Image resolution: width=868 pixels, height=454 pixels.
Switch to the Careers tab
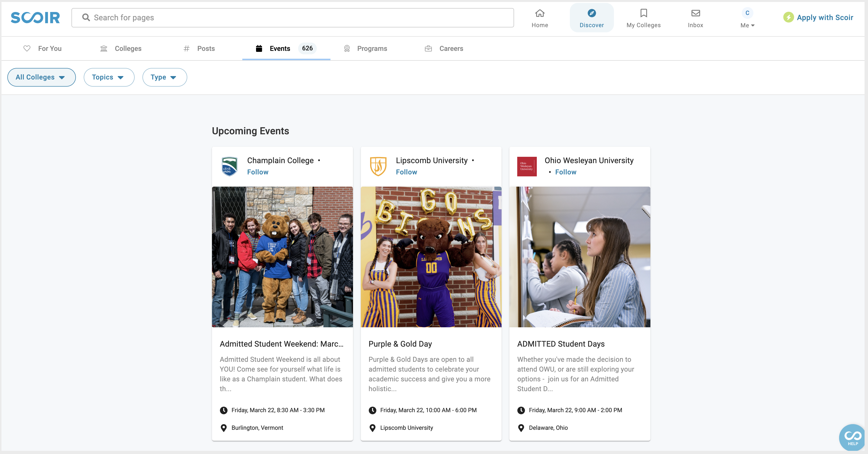[x=444, y=48]
